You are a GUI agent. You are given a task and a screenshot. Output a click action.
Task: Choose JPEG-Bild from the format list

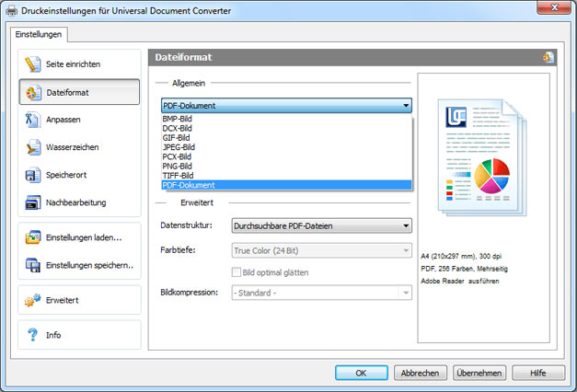[x=286, y=147]
